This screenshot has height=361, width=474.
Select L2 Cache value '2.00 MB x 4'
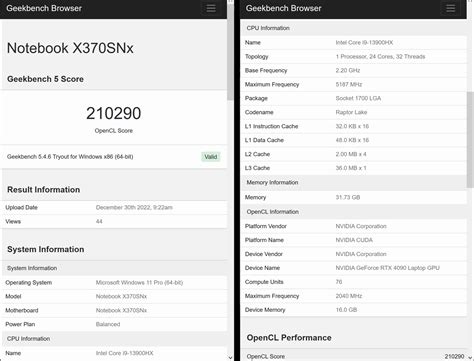click(351, 154)
